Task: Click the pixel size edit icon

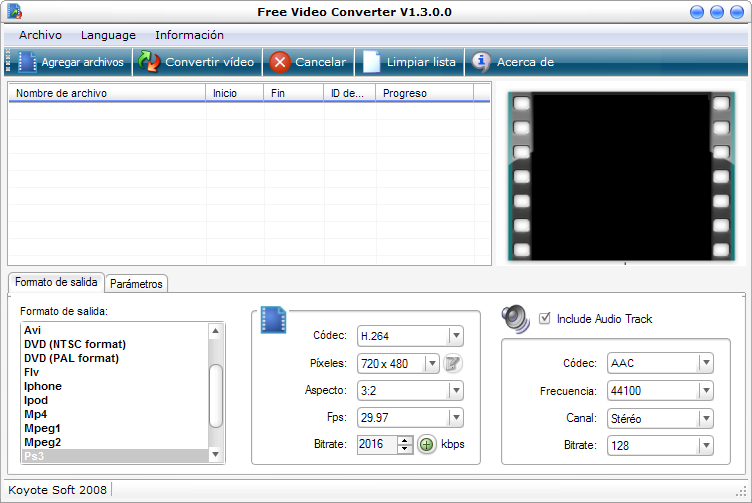Action: tap(453, 363)
